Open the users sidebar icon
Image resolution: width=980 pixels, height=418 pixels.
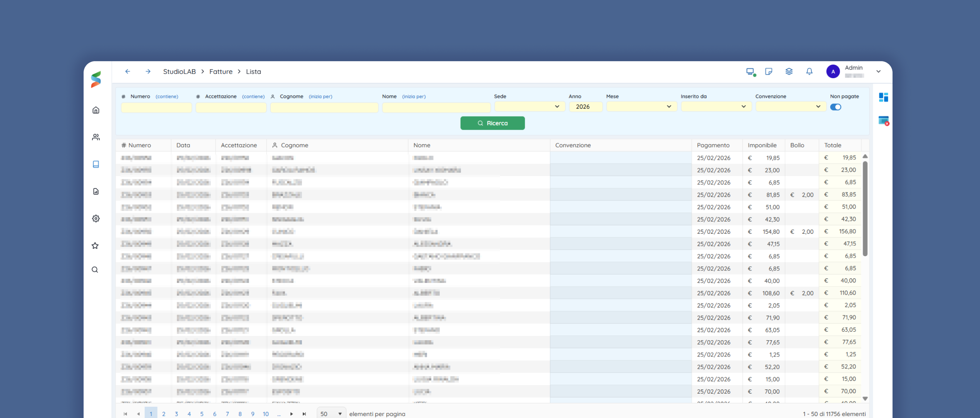pos(96,137)
